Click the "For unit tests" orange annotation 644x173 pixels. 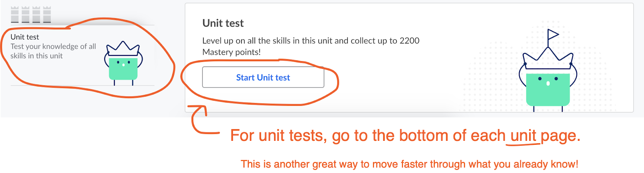click(278, 136)
